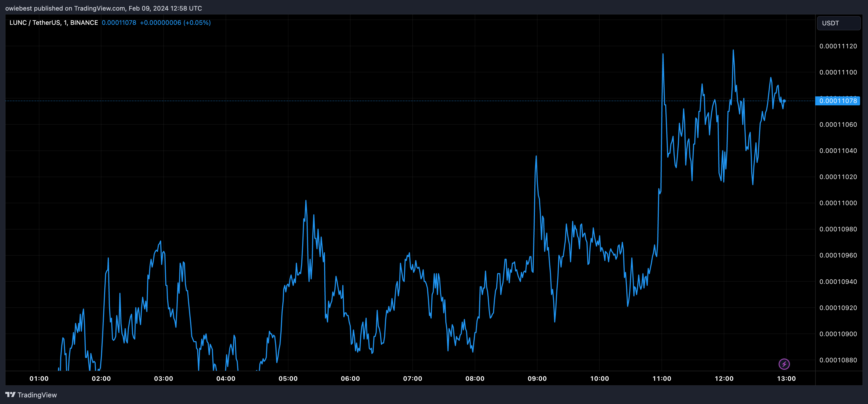Click the 0.00011120 price scale label

pyautogui.click(x=838, y=46)
